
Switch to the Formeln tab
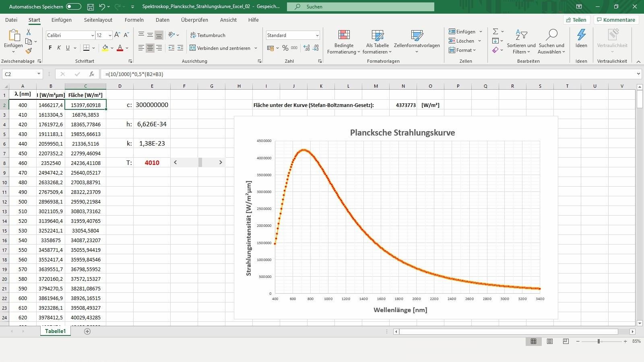pos(134,20)
